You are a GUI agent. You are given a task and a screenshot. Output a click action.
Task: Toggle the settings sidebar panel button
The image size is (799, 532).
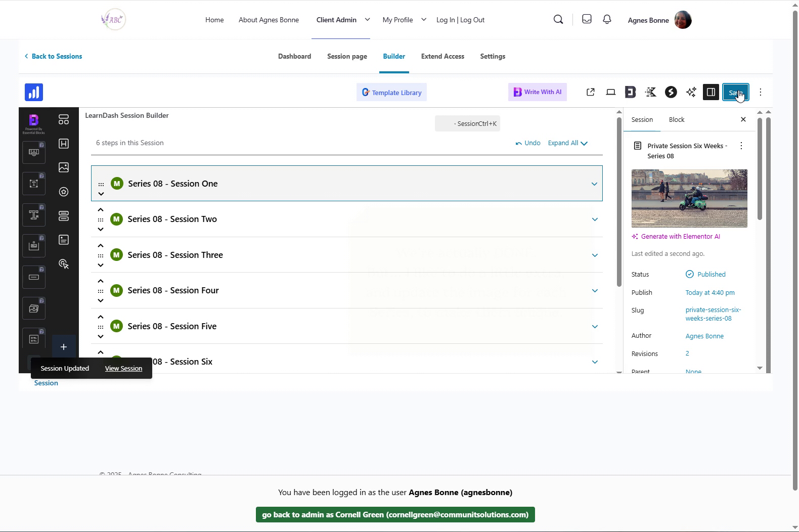click(711, 92)
